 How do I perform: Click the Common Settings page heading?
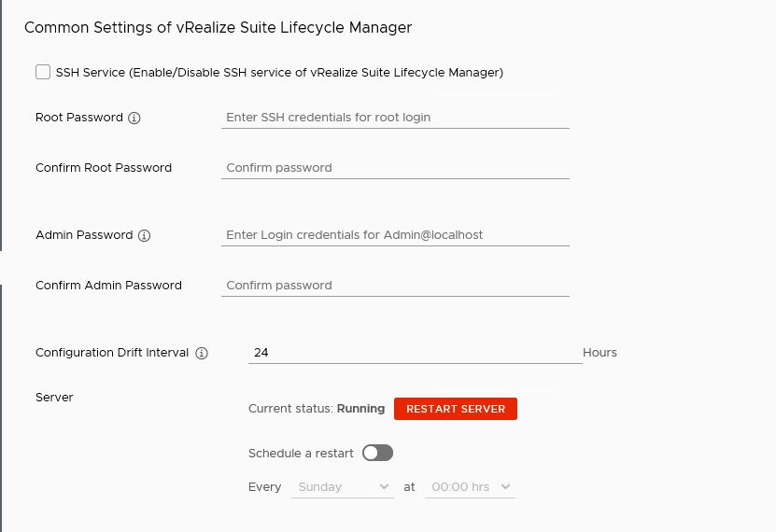tap(218, 28)
